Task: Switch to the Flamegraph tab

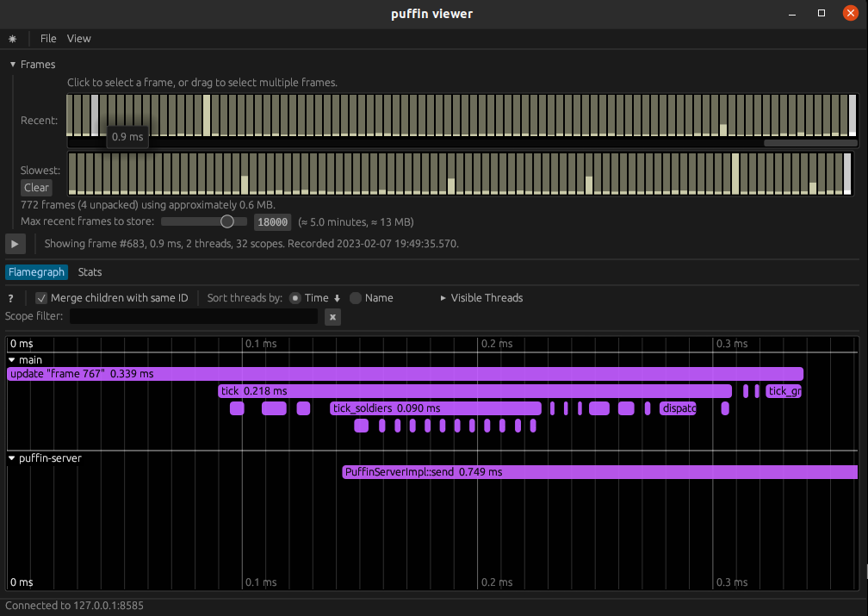Action: point(36,272)
